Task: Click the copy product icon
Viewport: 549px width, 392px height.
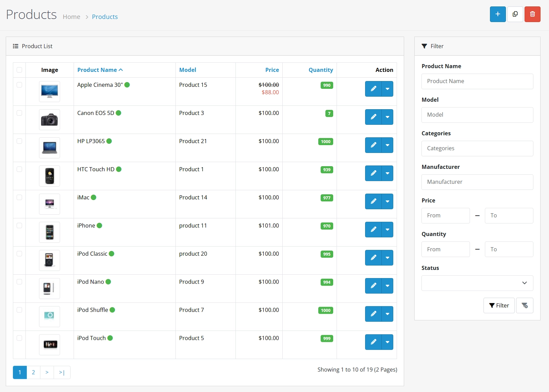Action: click(x=515, y=14)
